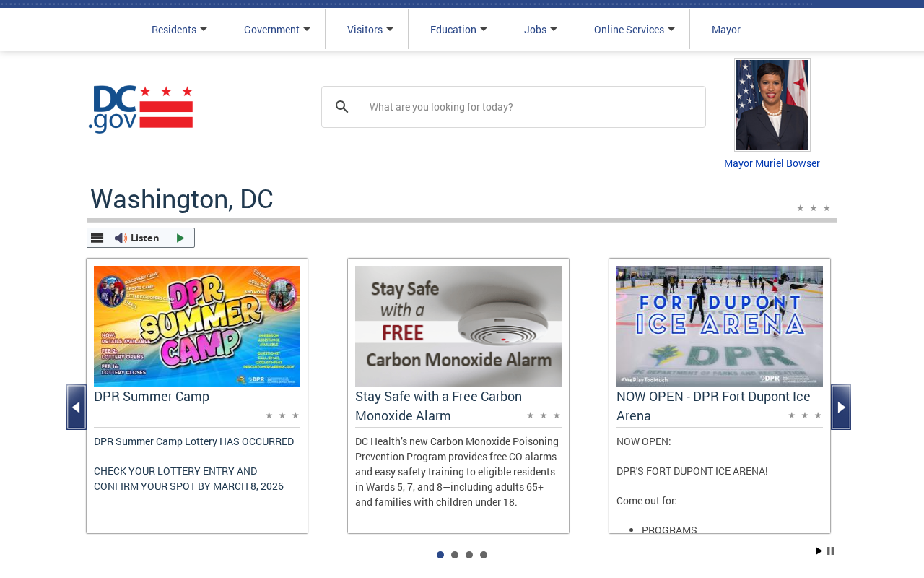Play the carousel slideshow
The width and height of the screenshot is (924, 578).
tap(819, 551)
